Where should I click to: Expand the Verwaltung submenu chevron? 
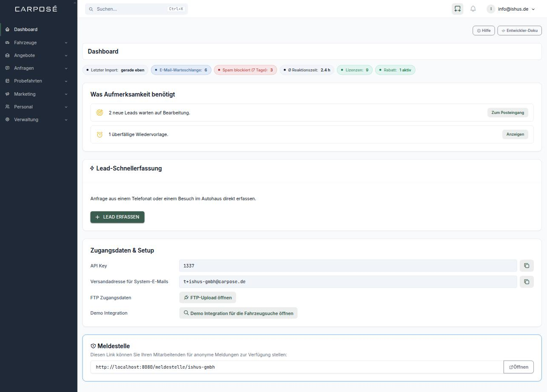point(66,119)
